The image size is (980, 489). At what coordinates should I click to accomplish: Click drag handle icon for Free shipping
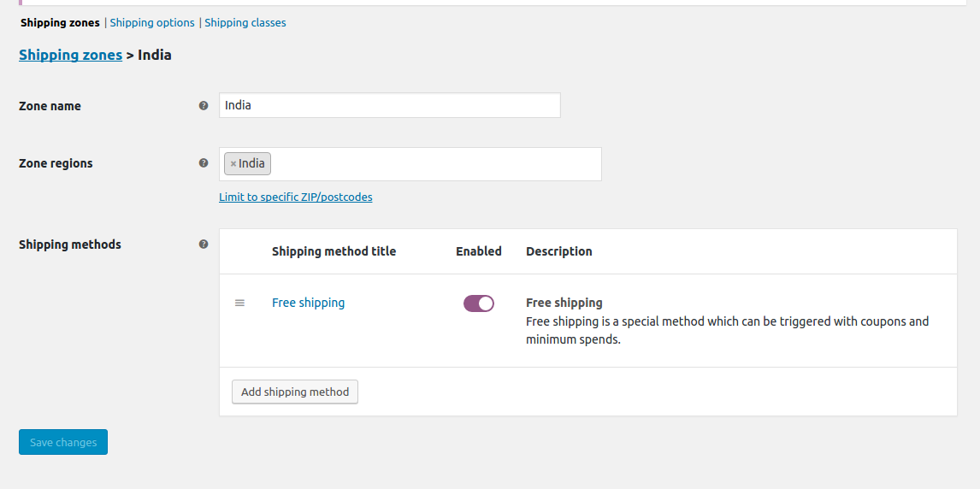pos(239,303)
